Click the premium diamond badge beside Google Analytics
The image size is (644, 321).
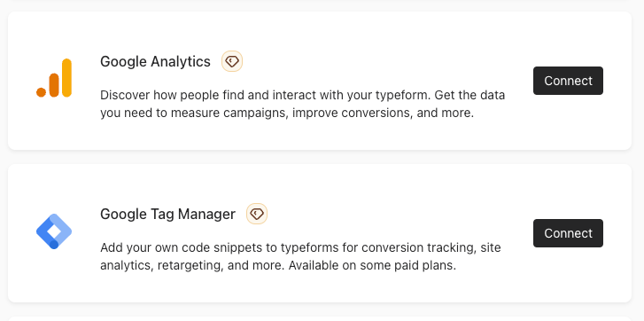click(x=232, y=61)
